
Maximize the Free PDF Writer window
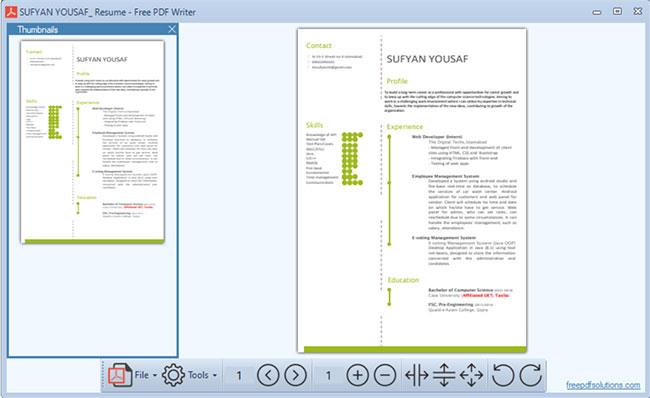617,11
